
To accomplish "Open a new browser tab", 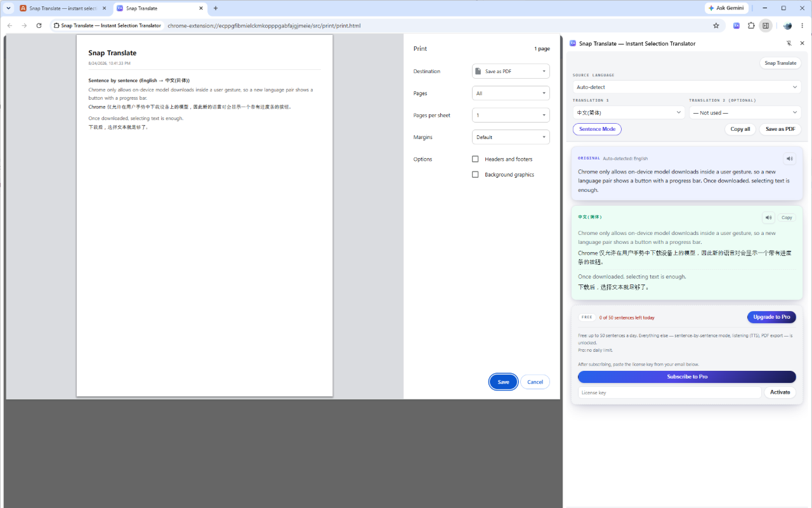I will click(216, 8).
